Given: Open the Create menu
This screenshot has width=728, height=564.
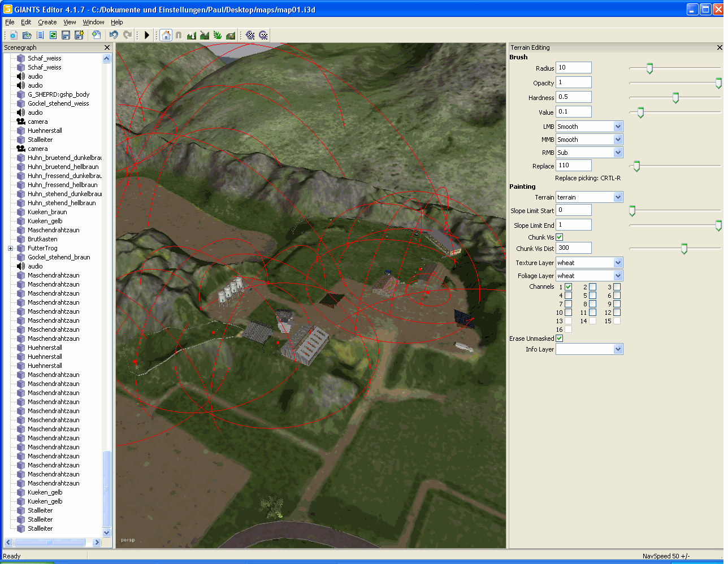Looking at the screenshot, I should [47, 22].
